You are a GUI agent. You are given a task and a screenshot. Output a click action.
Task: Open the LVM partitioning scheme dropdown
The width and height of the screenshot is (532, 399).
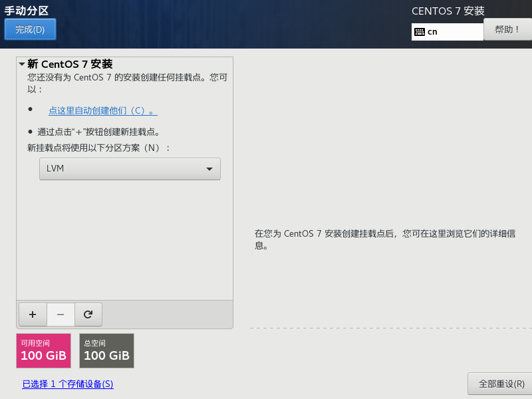pos(130,168)
